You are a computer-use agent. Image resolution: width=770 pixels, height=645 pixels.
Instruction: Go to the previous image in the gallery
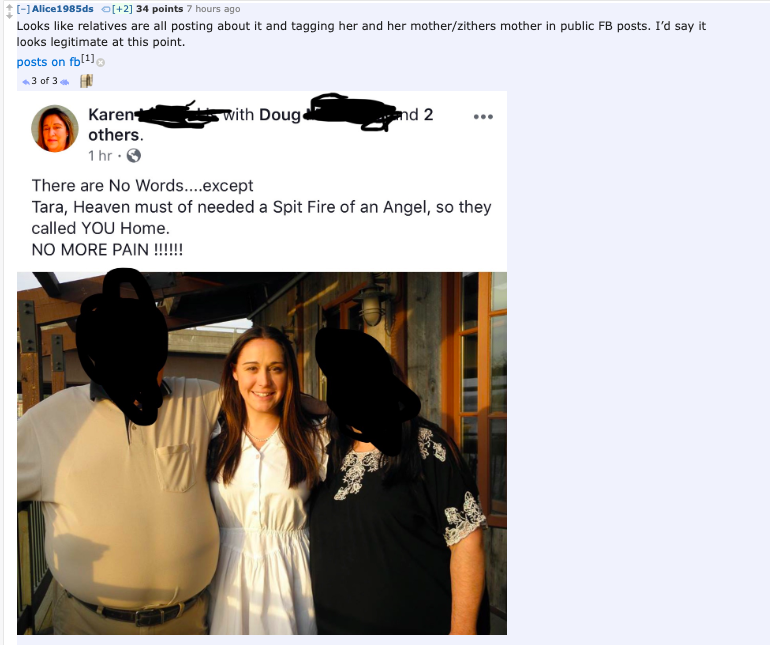[x=26, y=82]
